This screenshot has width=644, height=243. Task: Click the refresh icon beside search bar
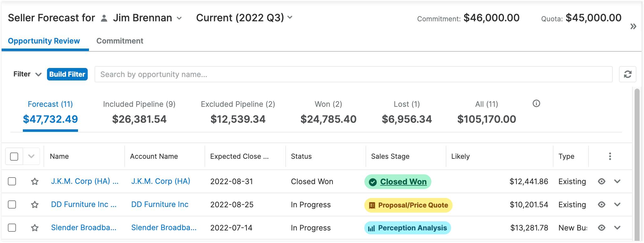point(627,74)
